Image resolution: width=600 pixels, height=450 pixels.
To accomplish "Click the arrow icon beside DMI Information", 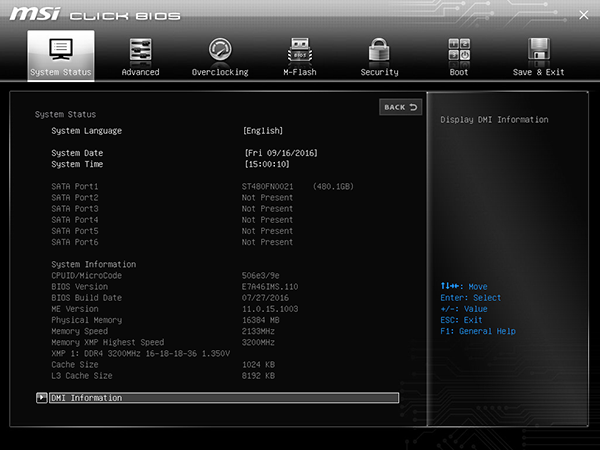I will tap(41, 398).
